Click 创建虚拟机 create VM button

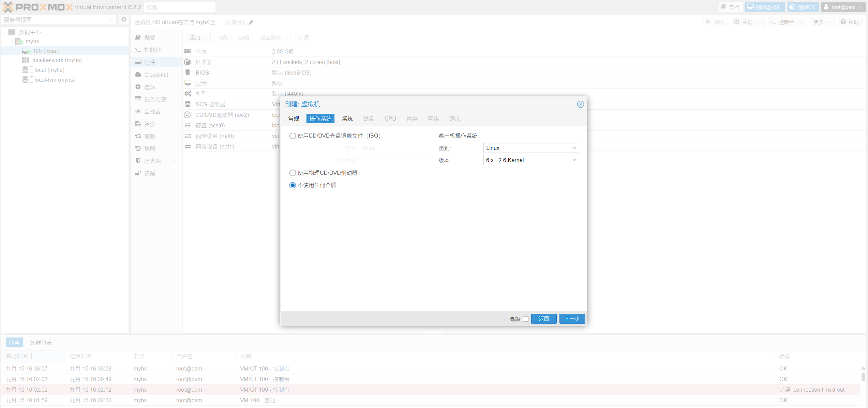[x=765, y=7]
